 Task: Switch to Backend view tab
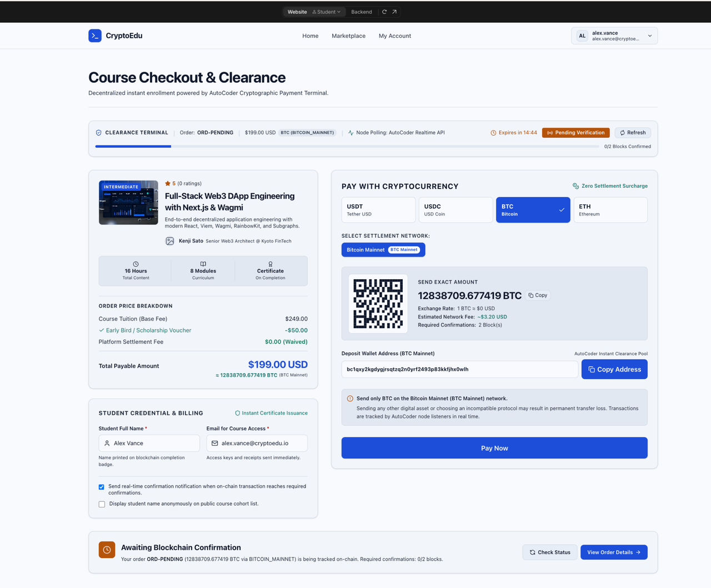tap(362, 12)
